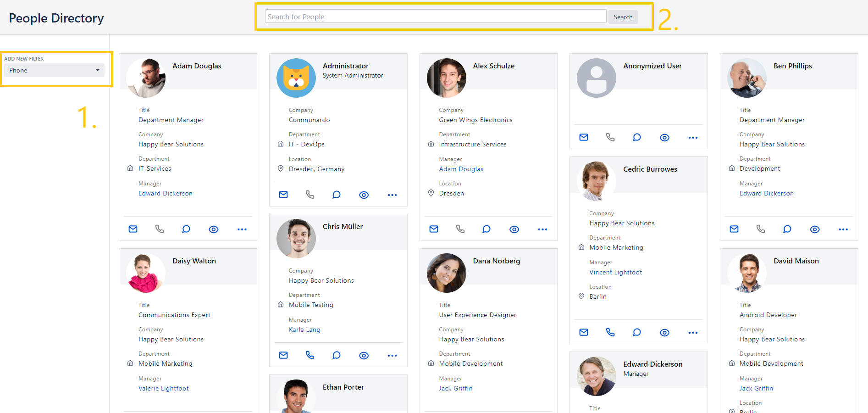Open the three-dot menu on Anonymized User's card

click(693, 137)
